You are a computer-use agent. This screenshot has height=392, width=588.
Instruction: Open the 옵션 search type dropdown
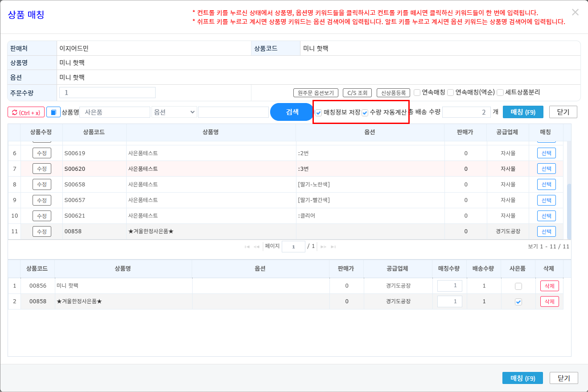pyautogui.click(x=174, y=112)
